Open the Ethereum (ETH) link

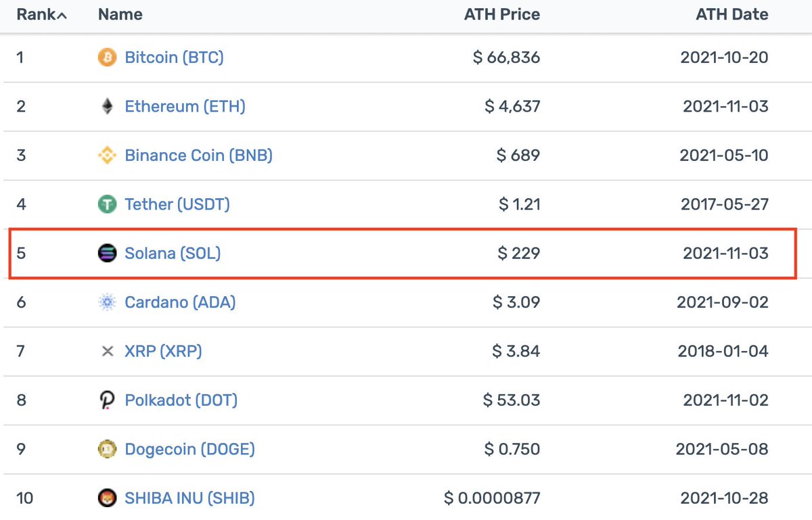pyautogui.click(x=185, y=106)
